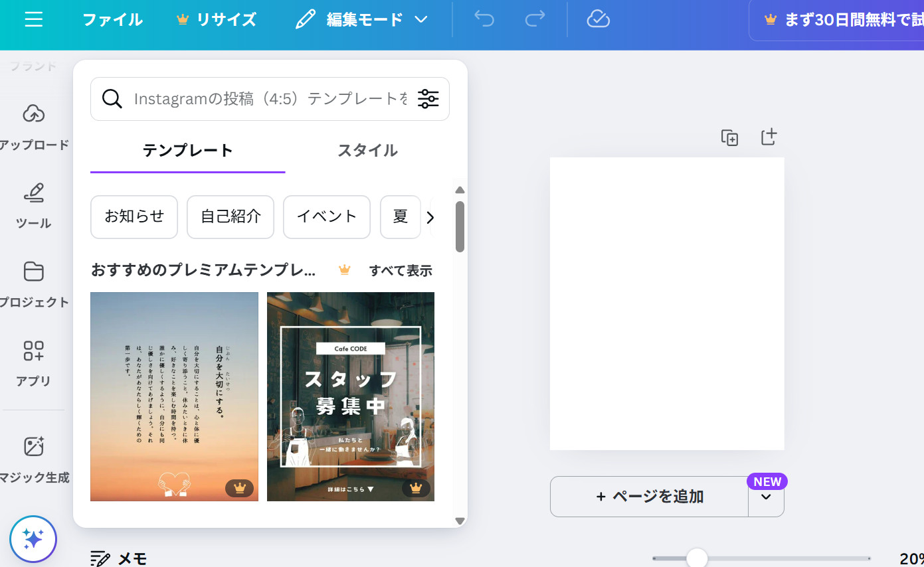Open the メモ notes panel
The width and height of the screenshot is (924, 567).
[119, 558]
